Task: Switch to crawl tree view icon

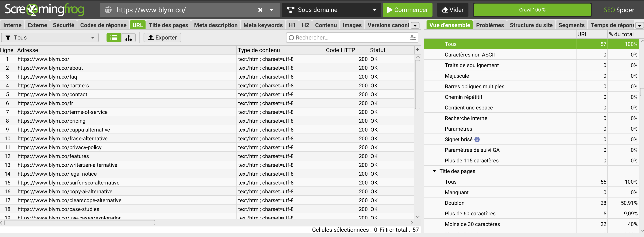Action: 128,37
